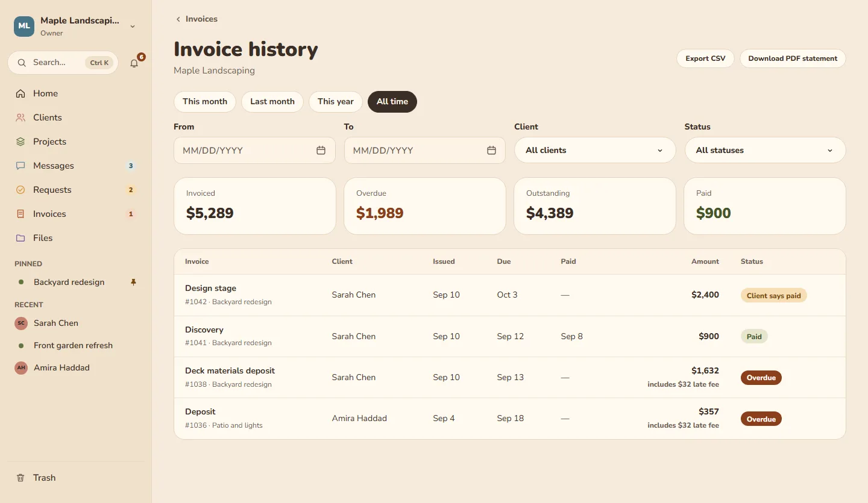Click the back arrow beside Invoices
This screenshot has height=503, width=868.
[178, 19]
